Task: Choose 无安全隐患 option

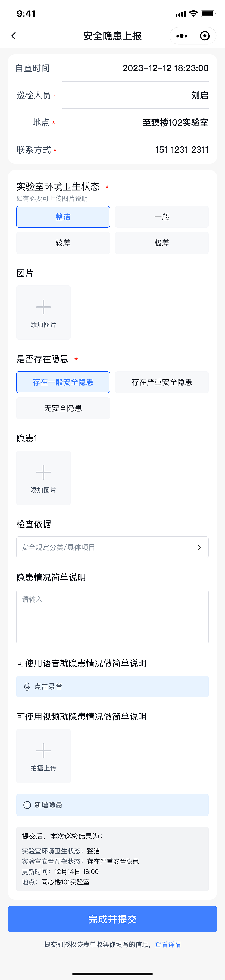Action: click(63, 408)
